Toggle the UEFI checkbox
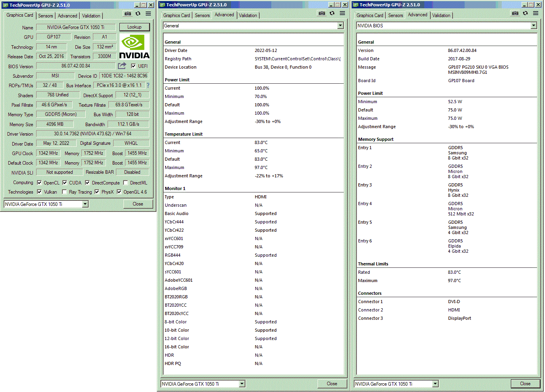 coord(133,66)
